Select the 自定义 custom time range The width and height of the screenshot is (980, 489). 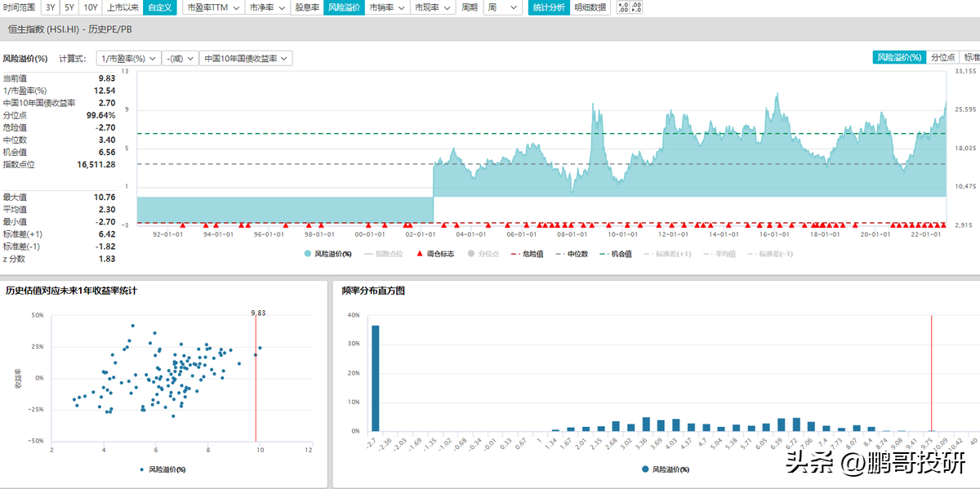point(160,7)
